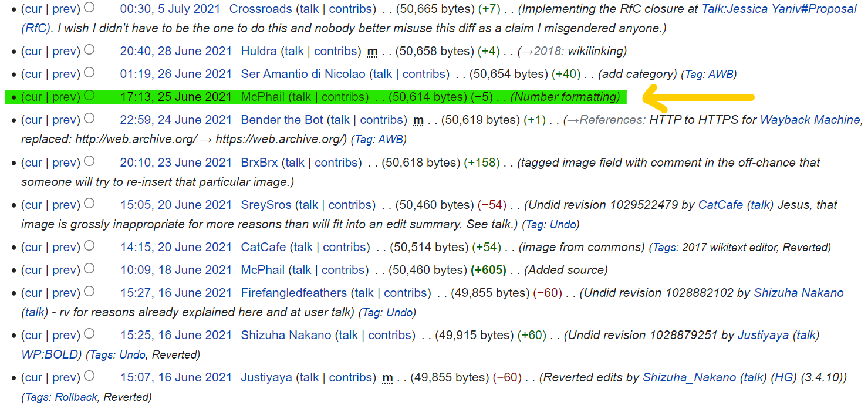Open the SreySros user page
Viewport: 868px width, 409px height.
click(266, 205)
